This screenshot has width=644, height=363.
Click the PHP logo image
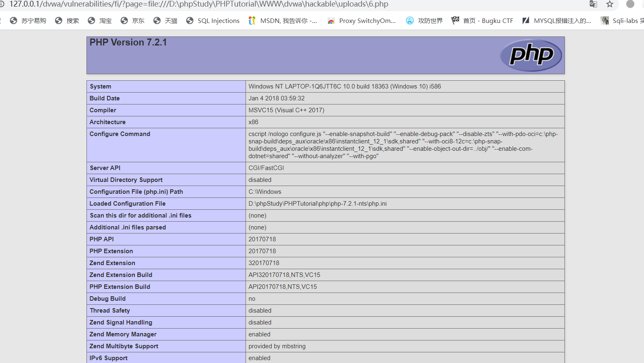pos(531,55)
